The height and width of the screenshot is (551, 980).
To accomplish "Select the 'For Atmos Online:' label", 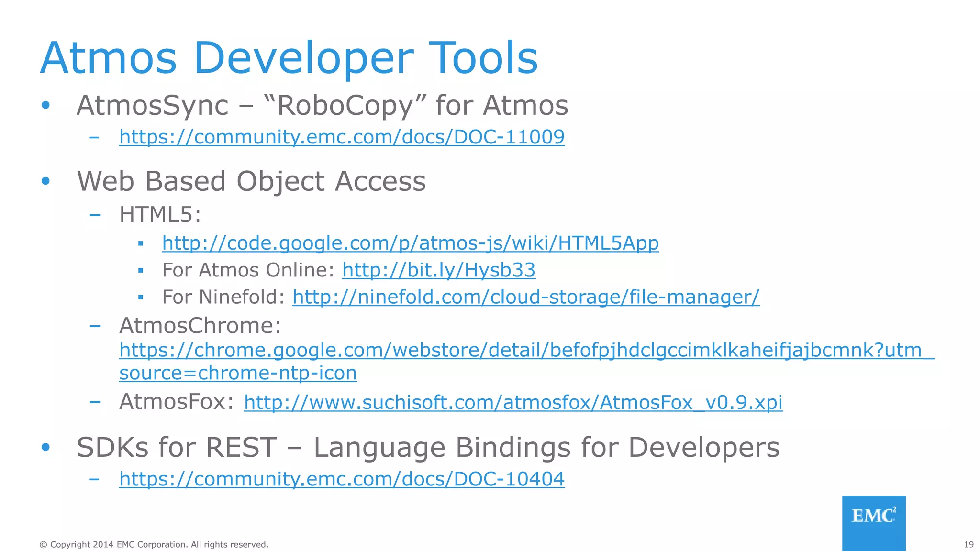I will coord(248,270).
